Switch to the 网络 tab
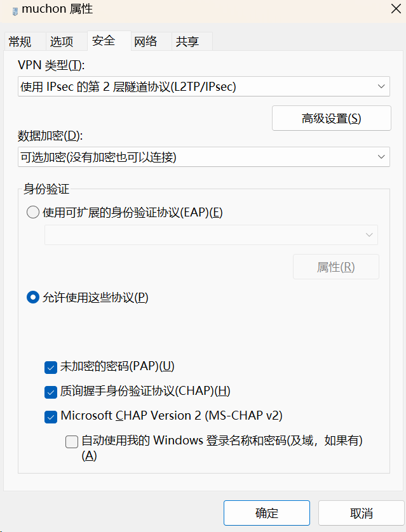Image resolution: width=406 pixels, height=532 pixels. (x=145, y=42)
